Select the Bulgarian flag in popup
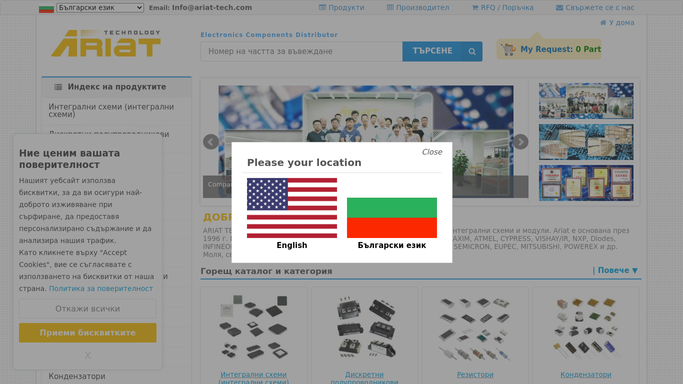The height and width of the screenshot is (384, 683). click(392, 218)
